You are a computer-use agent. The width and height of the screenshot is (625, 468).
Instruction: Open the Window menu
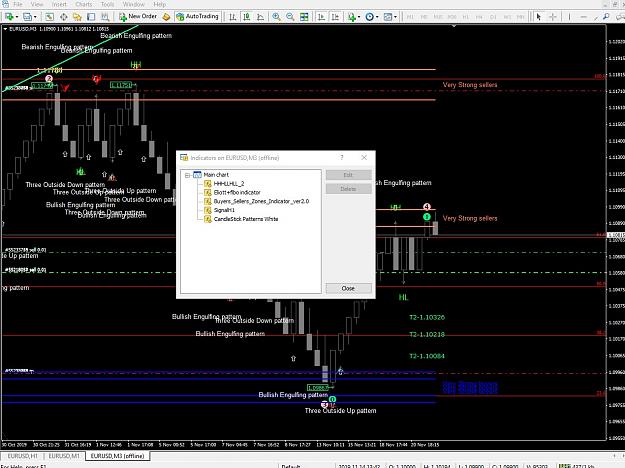point(134,4)
